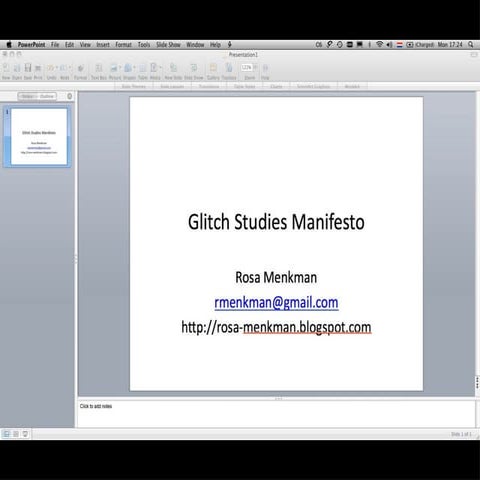Viewport: 480px width, 480px height.
Task: Click the notes field to add notes
Action: click(x=276, y=414)
